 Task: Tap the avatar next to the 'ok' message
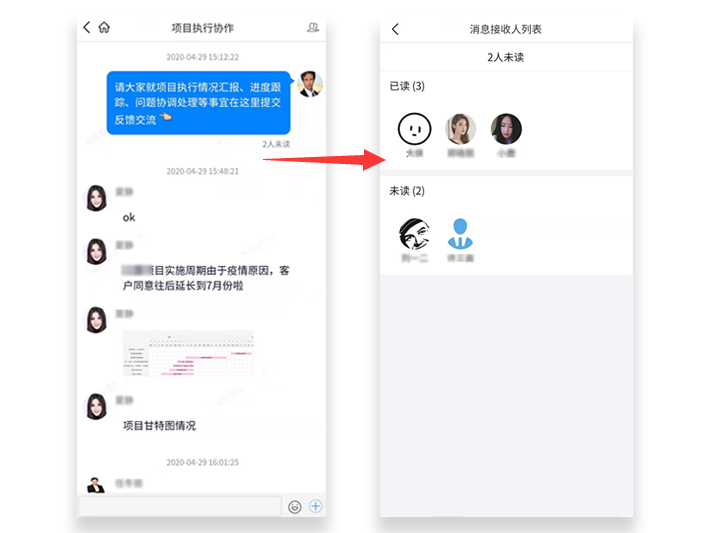96,198
